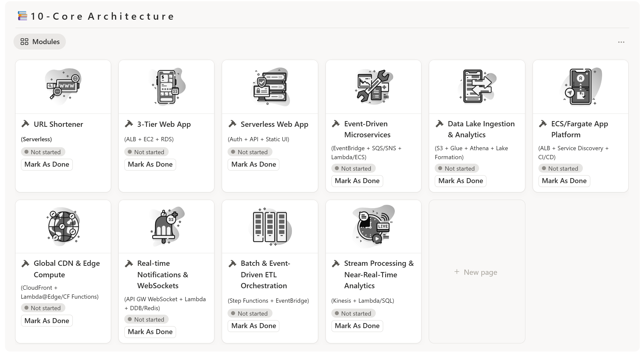The width and height of the screenshot is (644, 354).
Task: Mark Stream Processing analytics as done
Action: tap(357, 326)
